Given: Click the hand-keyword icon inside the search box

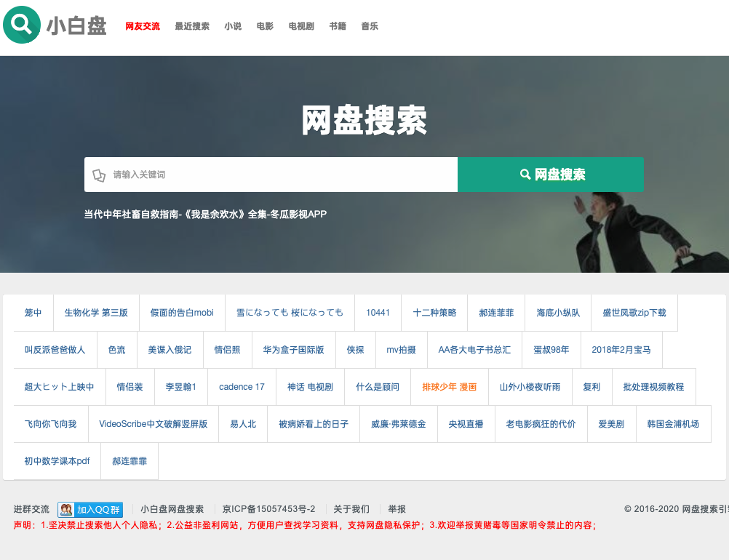Looking at the screenshot, I should coord(100,175).
